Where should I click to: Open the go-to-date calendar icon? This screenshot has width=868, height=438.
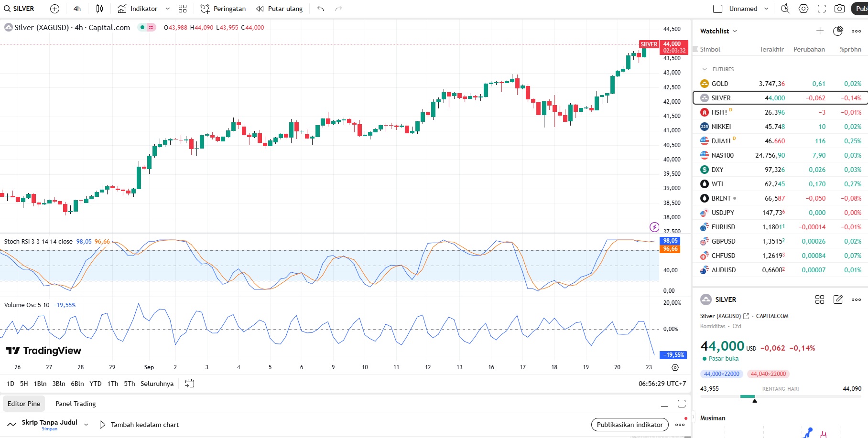click(190, 384)
